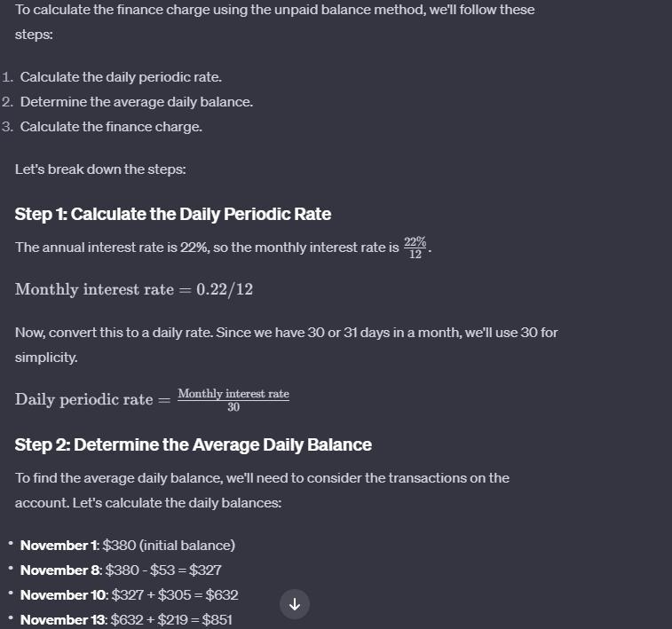The width and height of the screenshot is (672, 629).
Task: Click the intro sentence about unpaid balance method
Action: coord(274,22)
